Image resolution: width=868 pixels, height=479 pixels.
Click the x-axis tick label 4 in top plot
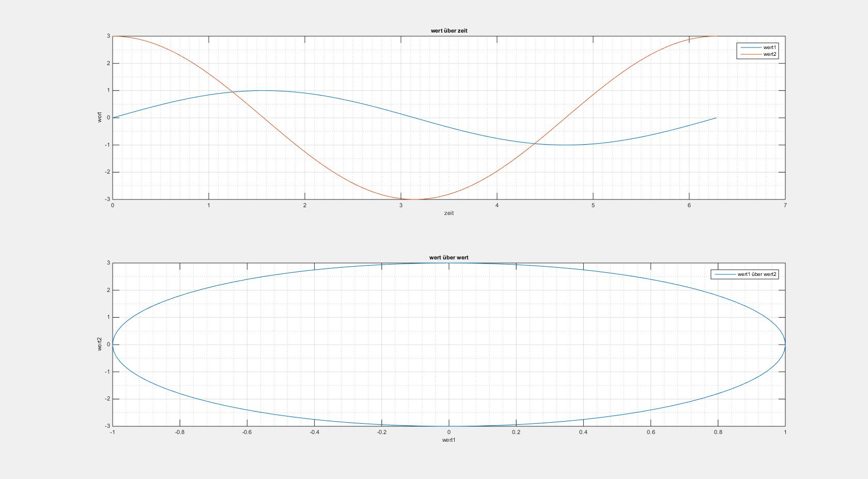pyautogui.click(x=497, y=206)
